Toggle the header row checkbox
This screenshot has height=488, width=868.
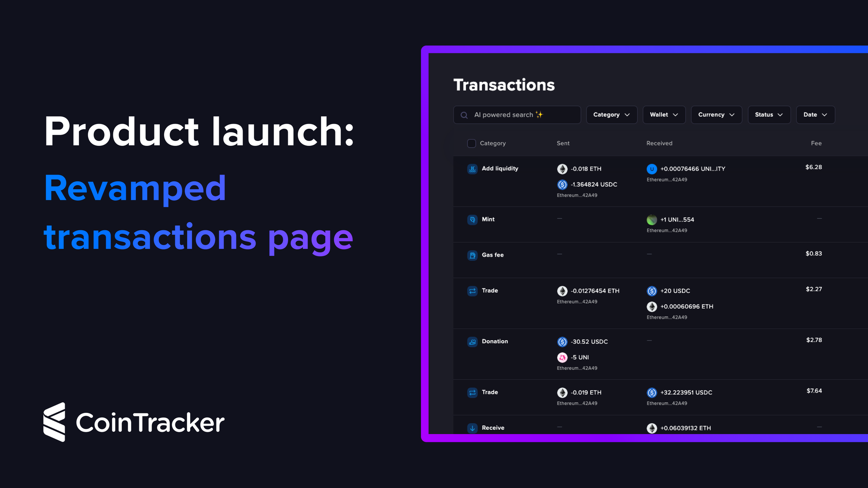click(472, 143)
